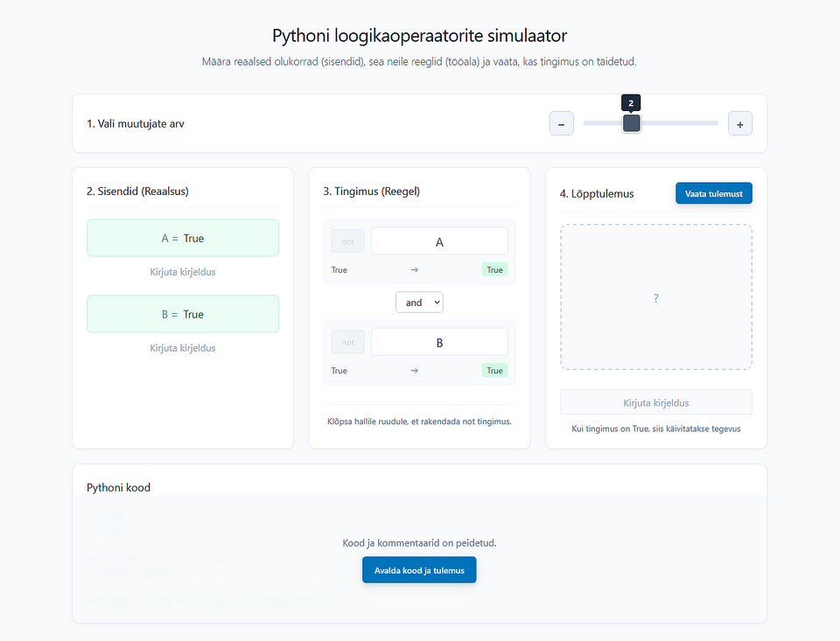Viewport: 840px width, 641px height.
Task: Click the variable count slider handle
Action: pos(631,123)
